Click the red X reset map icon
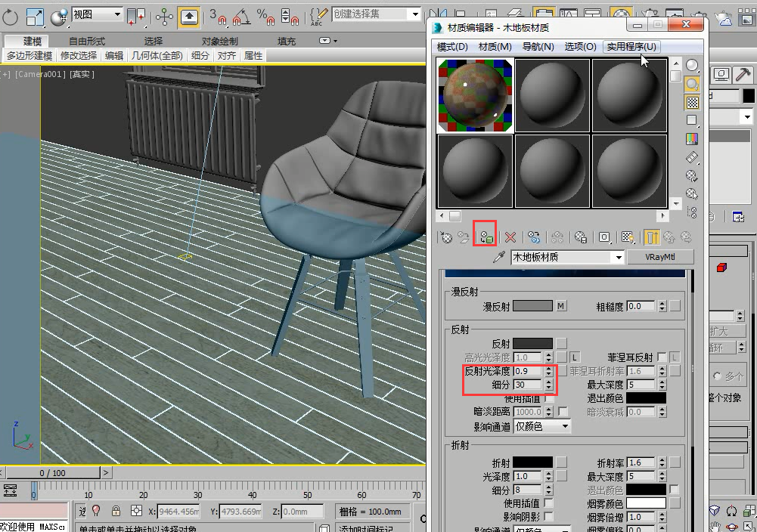The width and height of the screenshot is (757, 532). 510,237
